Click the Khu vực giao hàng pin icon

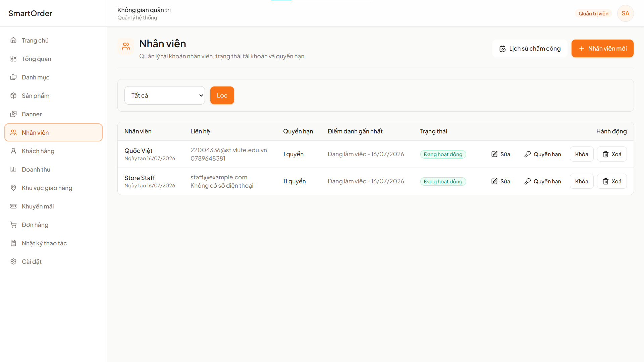(x=13, y=188)
